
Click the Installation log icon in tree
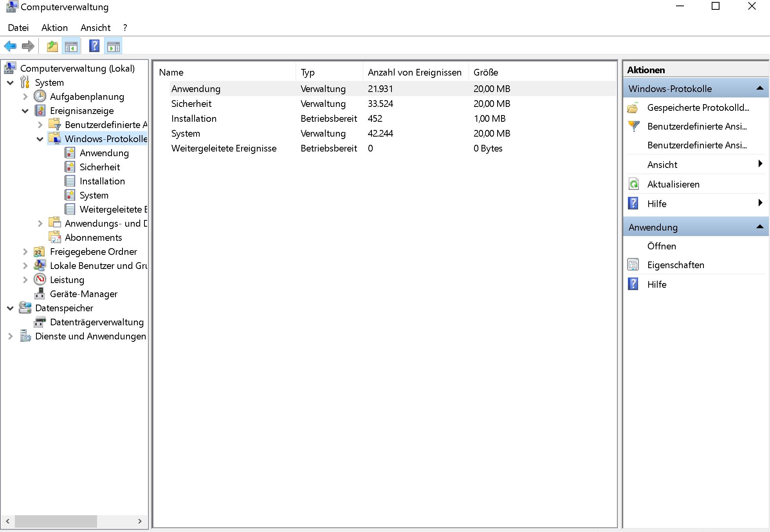70,181
